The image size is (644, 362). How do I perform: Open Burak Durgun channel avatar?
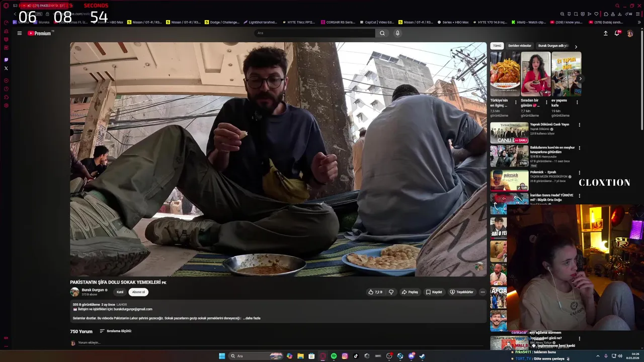(74, 292)
